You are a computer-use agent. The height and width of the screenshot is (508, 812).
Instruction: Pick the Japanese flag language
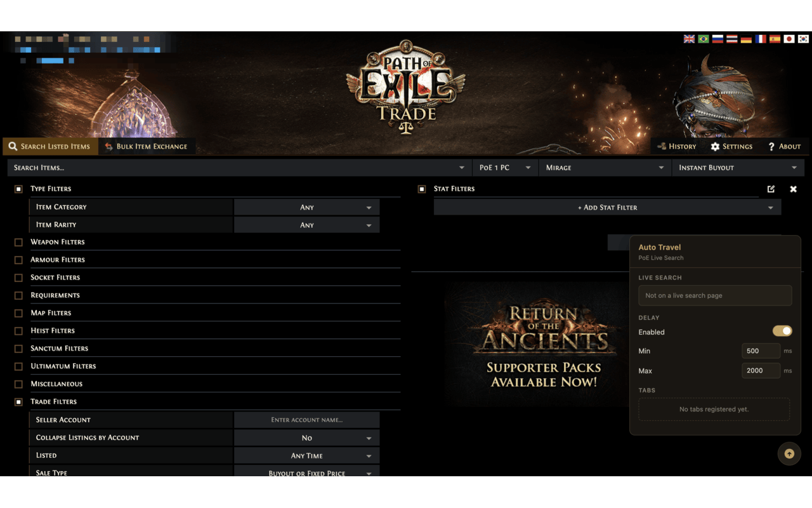click(x=789, y=39)
